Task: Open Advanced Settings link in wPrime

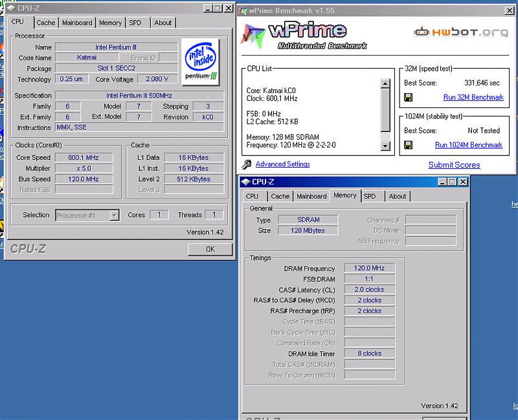Action: (x=283, y=164)
